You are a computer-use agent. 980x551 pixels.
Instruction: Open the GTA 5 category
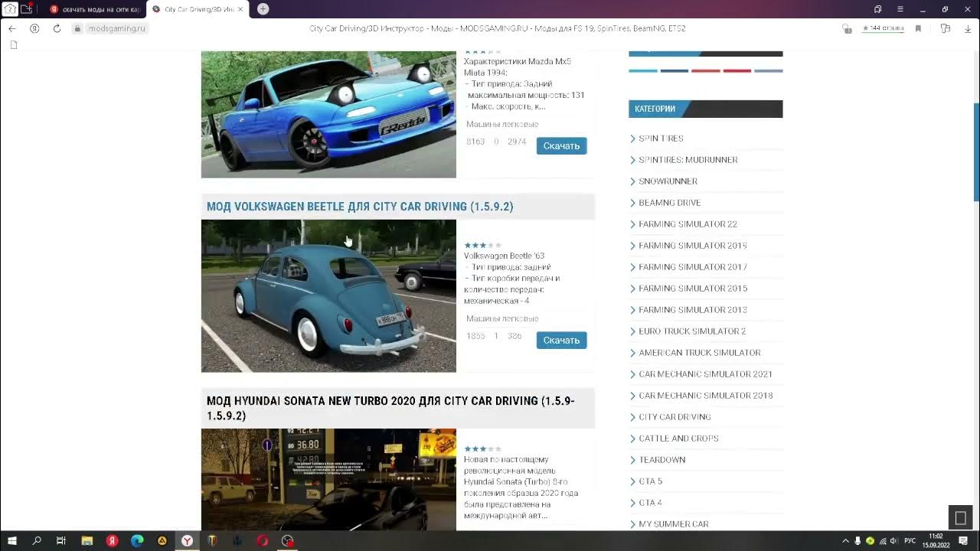tap(650, 481)
